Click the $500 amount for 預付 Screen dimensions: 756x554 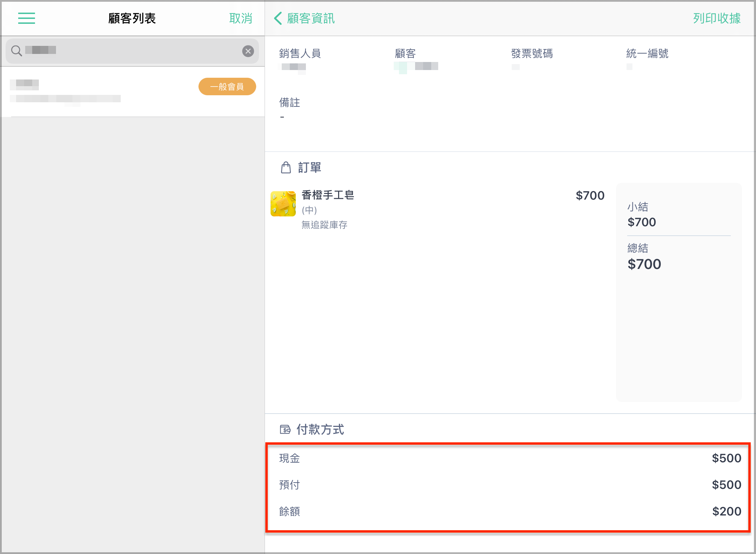point(727,485)
